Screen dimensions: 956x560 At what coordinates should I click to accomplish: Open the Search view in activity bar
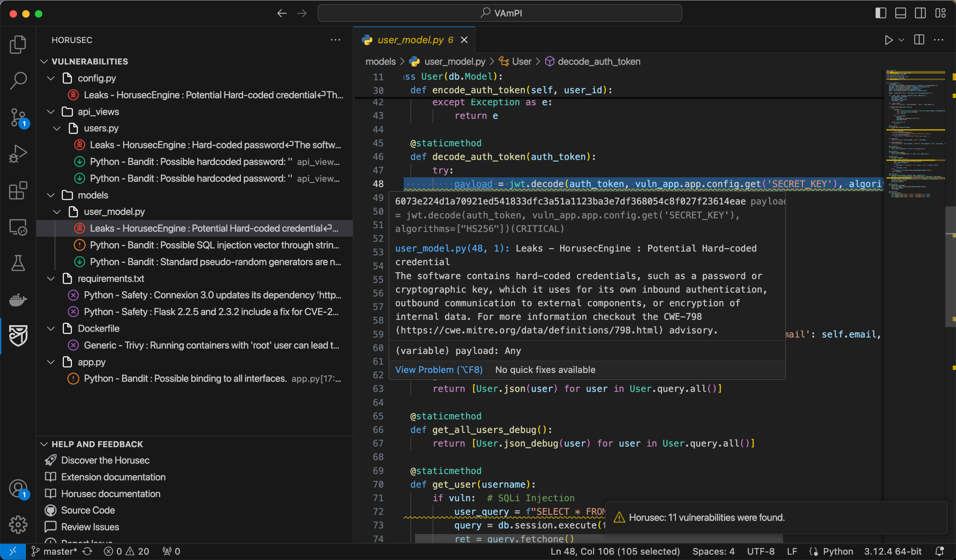pyautogui.click(x=18, y=81)
